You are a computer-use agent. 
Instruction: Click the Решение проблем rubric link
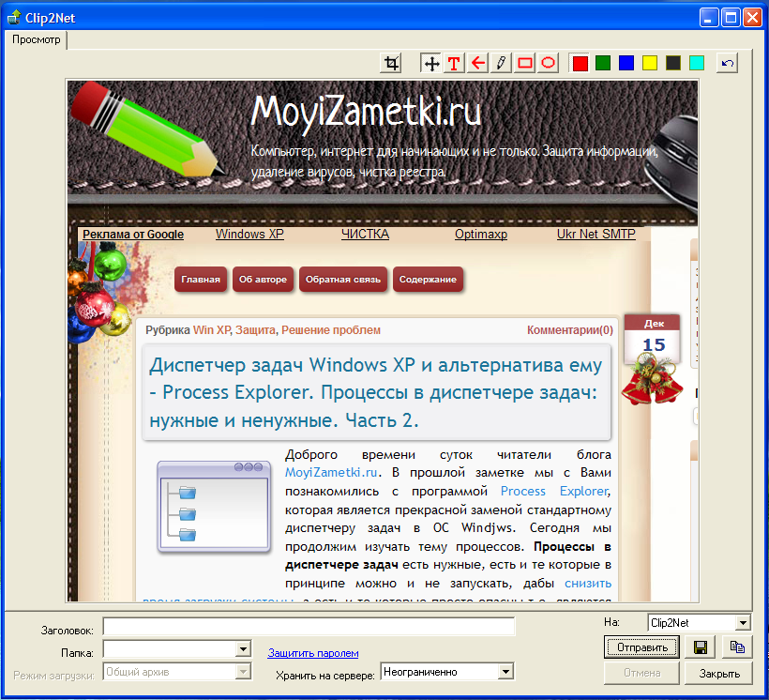click(330, 330)
